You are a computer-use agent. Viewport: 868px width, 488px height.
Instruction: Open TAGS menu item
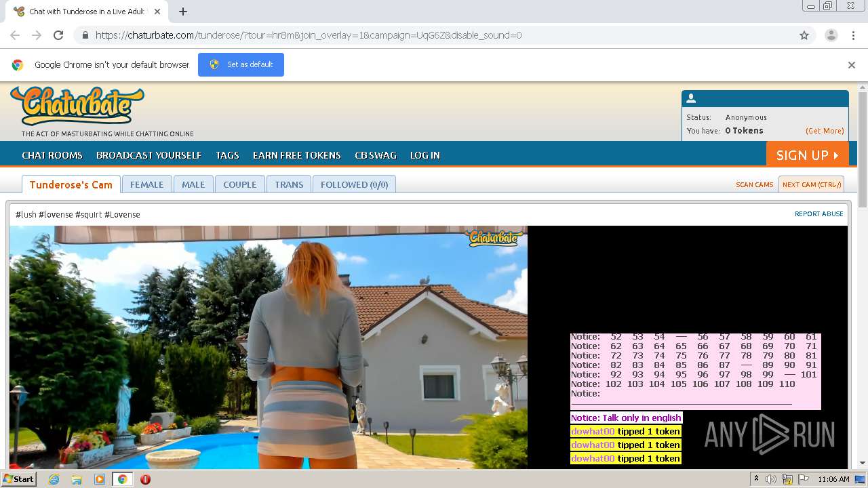coord(227,155)
